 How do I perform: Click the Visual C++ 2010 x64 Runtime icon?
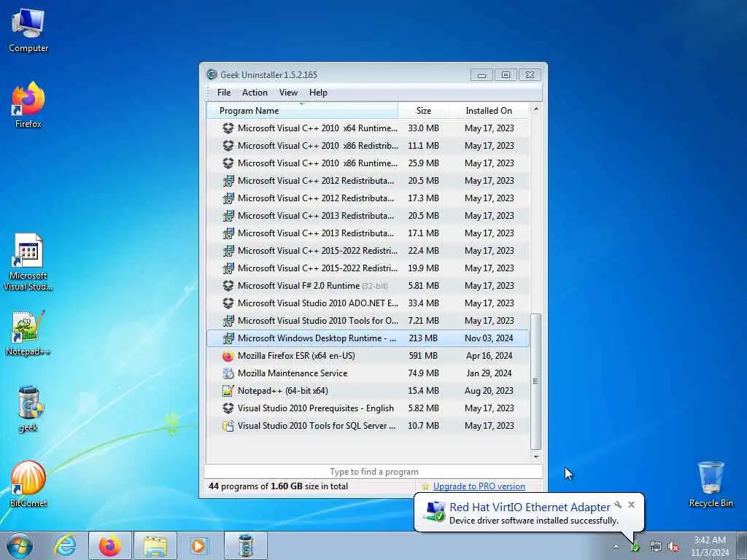click(x=228, y=128)
